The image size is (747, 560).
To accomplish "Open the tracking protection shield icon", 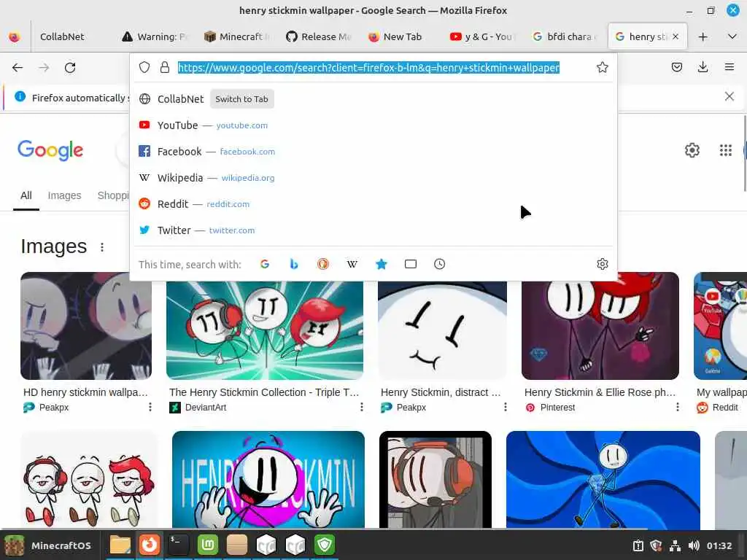I will click(144, 68).
